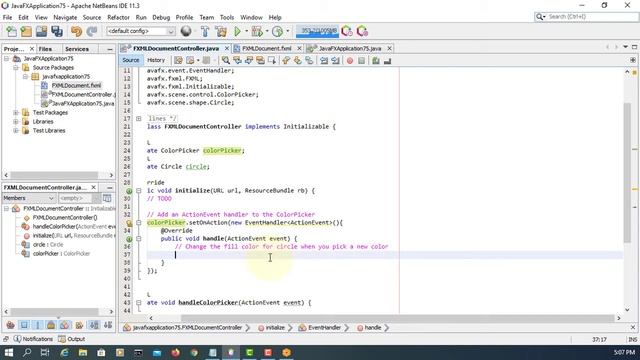This screenshot has width=640, height=360.
Task: Expand the Test Packages tree node
Action: pyautogui.click(x=16, y=112)
